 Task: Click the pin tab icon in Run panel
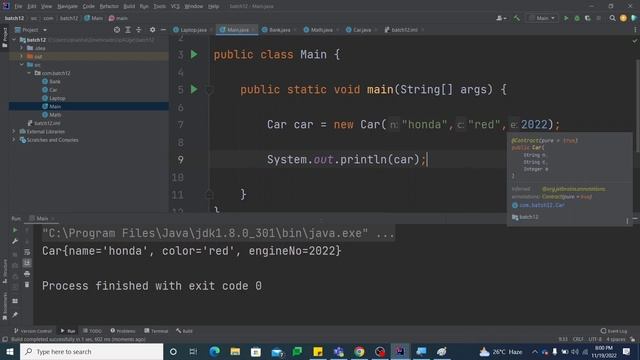pos(15,315)
